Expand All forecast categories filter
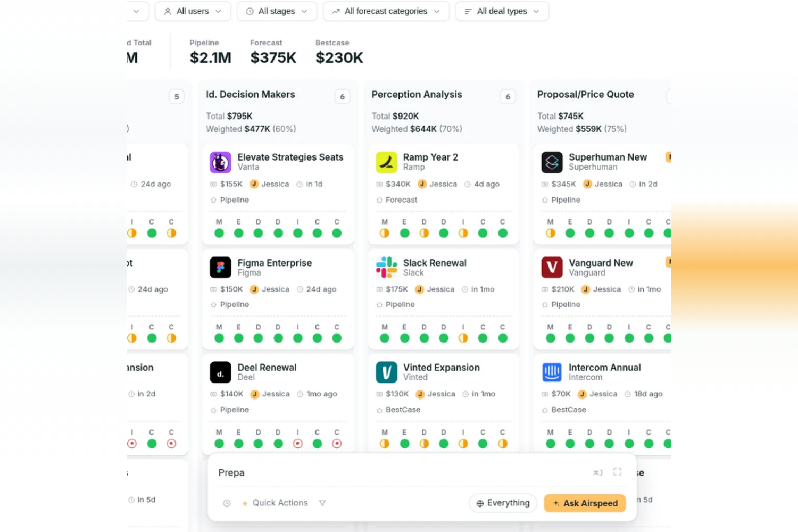Image resolution: width=798 pixels, height=532 pixels. [386, 11]
